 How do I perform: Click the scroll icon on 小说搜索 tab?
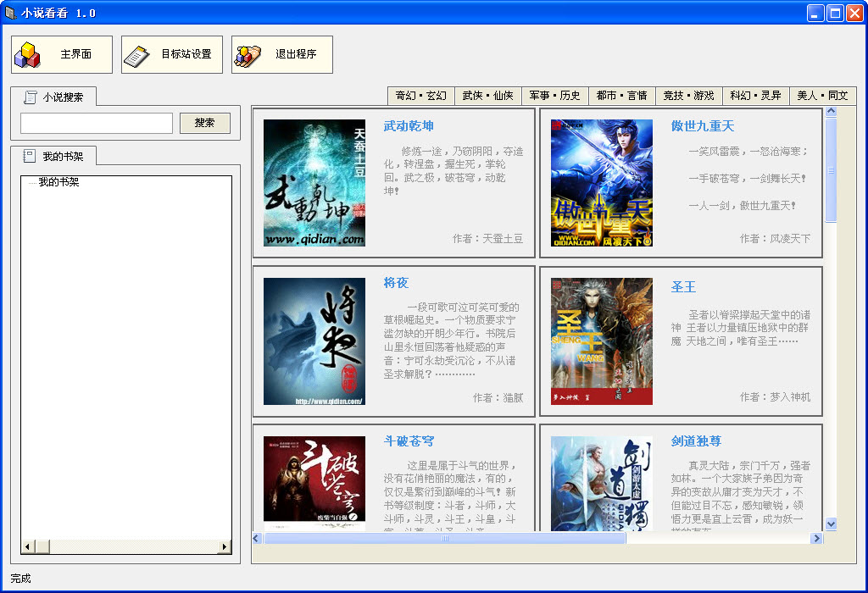[31, 97]
